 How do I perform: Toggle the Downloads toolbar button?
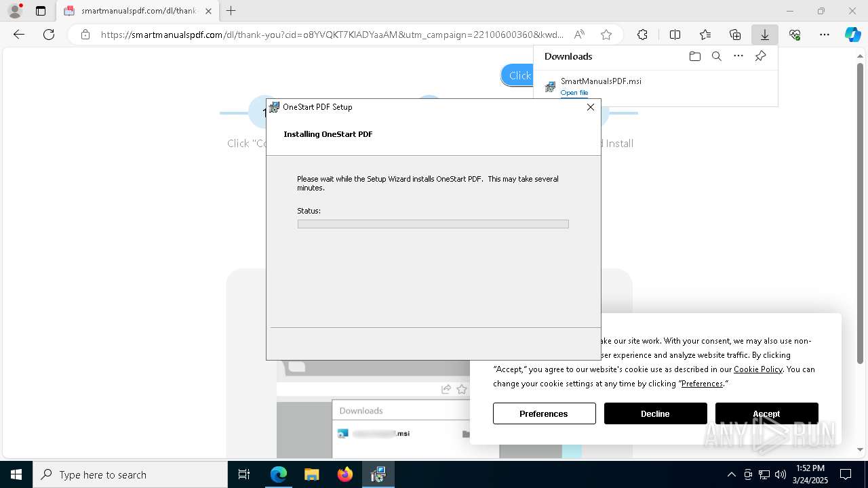(x=764, y=35)
